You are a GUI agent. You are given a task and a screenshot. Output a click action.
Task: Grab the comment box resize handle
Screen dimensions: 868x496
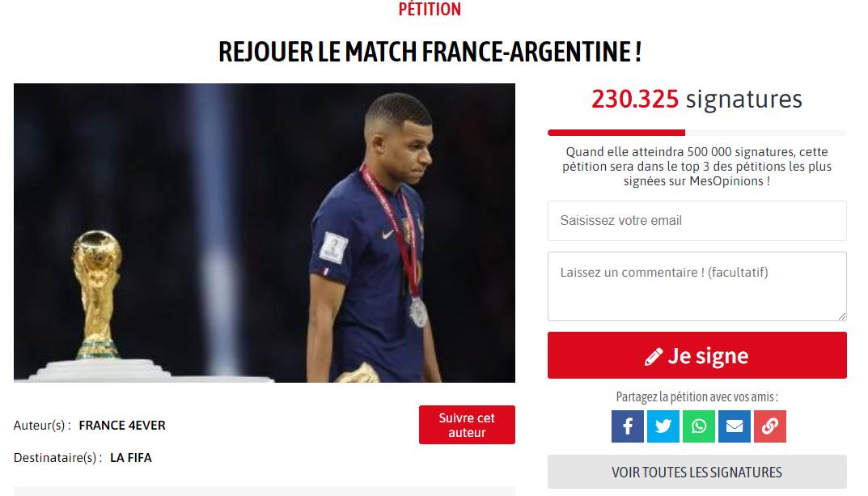coord(842,316)
